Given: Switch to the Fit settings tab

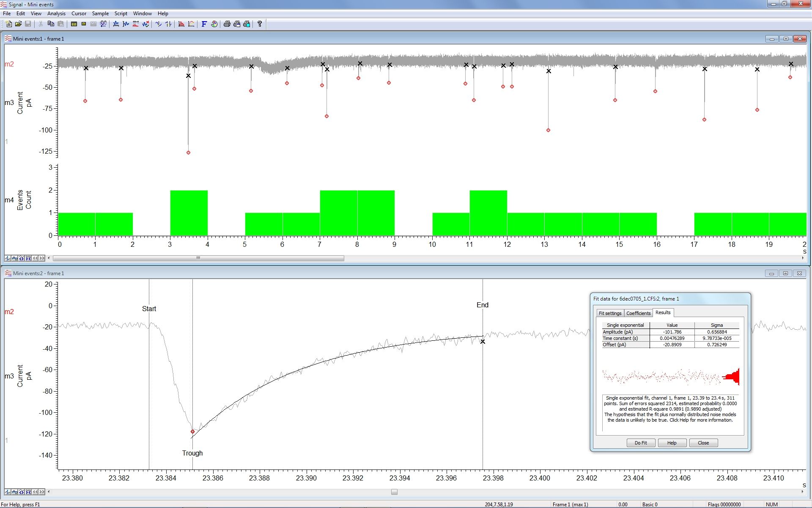Looking at the screenshot, I should tap(610, 313).
